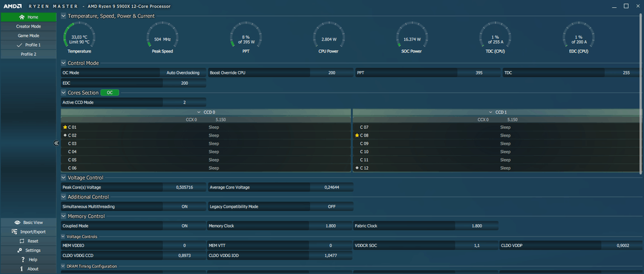Click VDDCR SOC value 1,1

(x=477, y=245)
